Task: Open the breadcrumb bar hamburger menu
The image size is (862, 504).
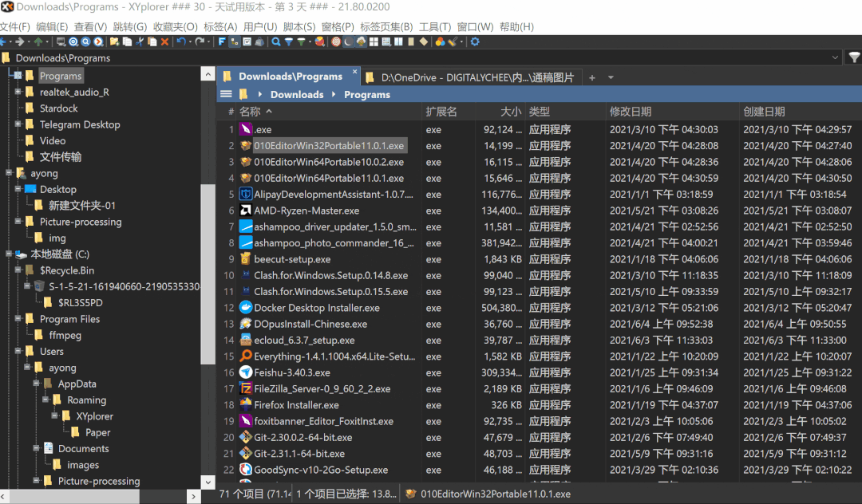Action: [x=226, y=94]
